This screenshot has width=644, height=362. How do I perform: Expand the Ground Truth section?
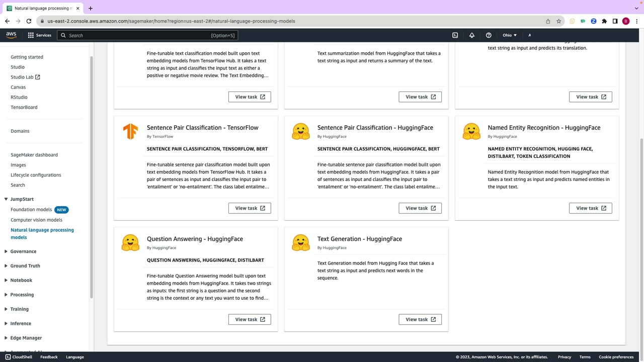pyautogui.click(x=6, y=266)
